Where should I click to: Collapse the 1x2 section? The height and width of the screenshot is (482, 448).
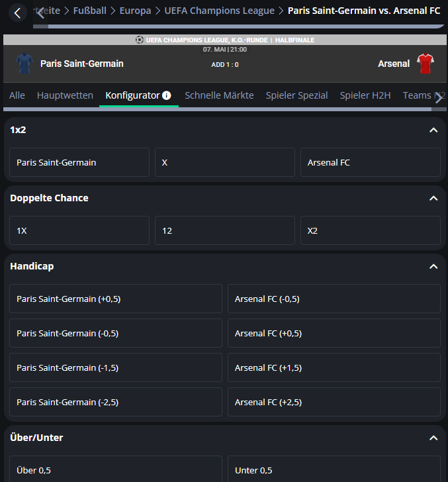[433, 130]
